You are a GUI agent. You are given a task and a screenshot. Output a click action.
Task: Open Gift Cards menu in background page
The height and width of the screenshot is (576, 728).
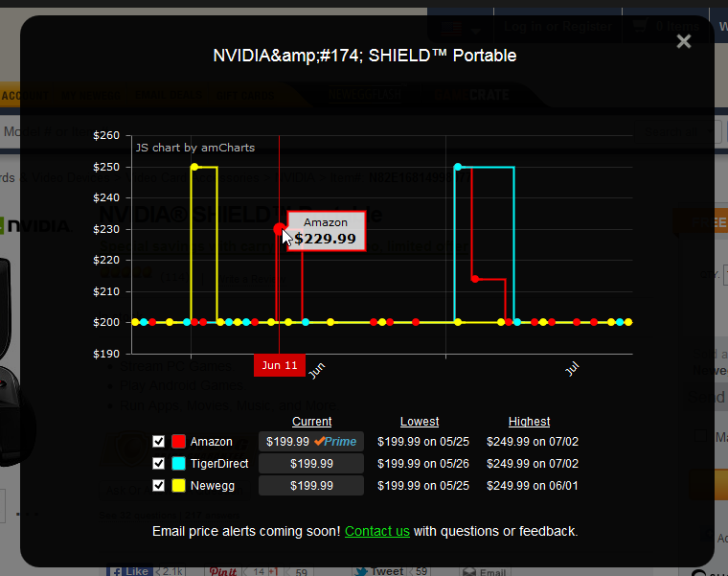click(245, 96)
